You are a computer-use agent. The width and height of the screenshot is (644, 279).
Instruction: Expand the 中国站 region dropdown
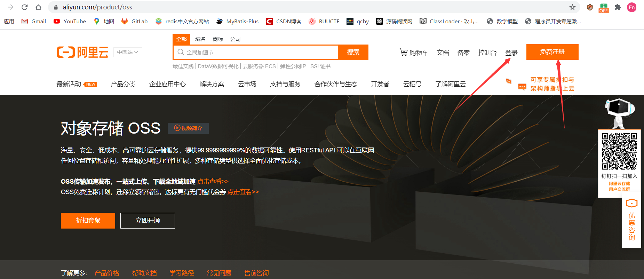128,52
